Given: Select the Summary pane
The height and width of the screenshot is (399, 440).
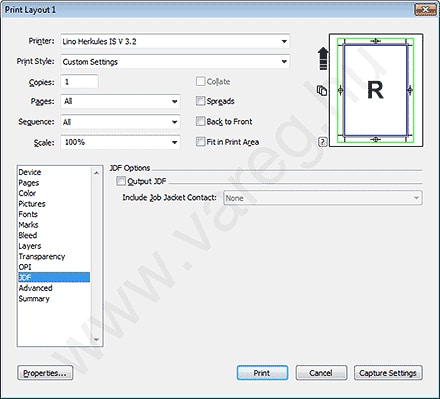Looking at the screenshot, I should click(x=54, y=299).
